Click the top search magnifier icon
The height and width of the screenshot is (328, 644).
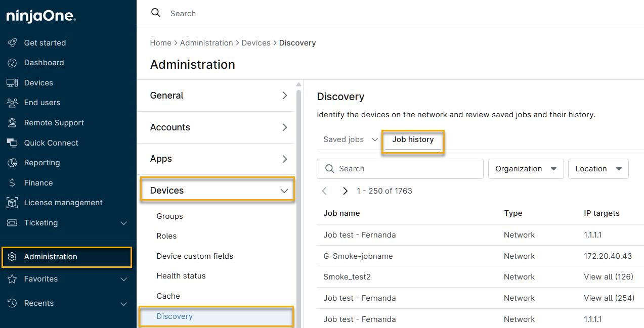(x=156, y=13)
